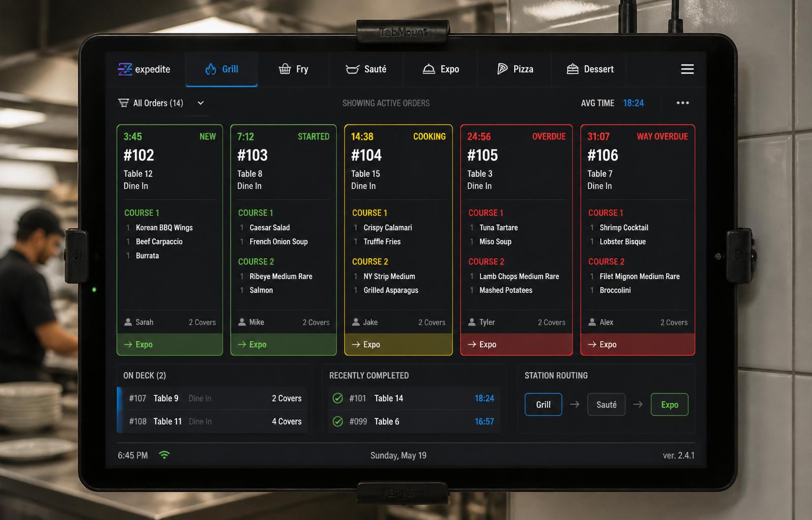Click the ver. 2.4.1 label
The image size is (812, 520).
point(679,456)
